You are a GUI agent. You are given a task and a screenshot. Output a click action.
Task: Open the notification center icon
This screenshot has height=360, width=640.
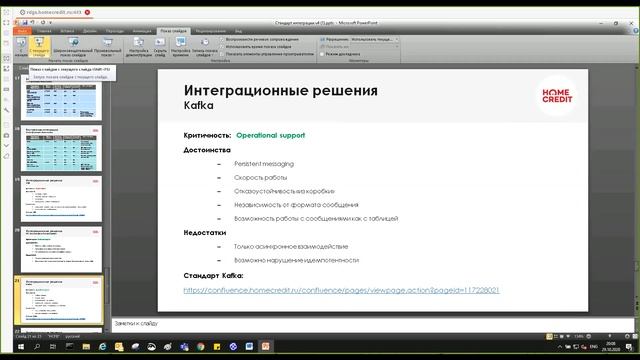(629, 347)
